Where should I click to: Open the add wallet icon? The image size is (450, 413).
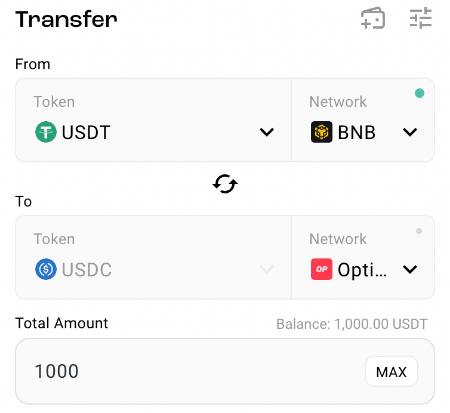[373, 18]
